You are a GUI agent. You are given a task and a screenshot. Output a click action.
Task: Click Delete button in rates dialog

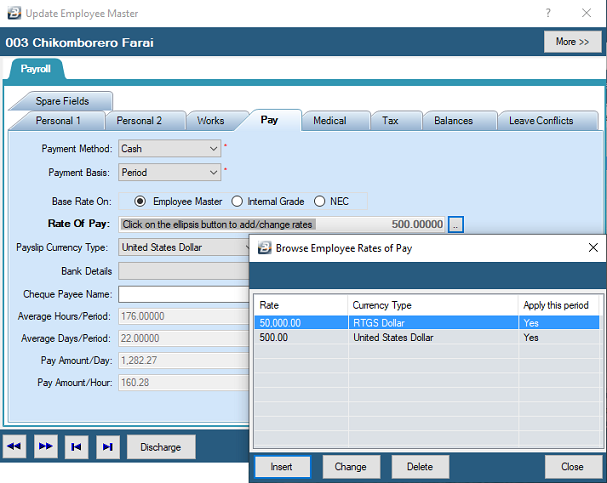click(420, 467)
